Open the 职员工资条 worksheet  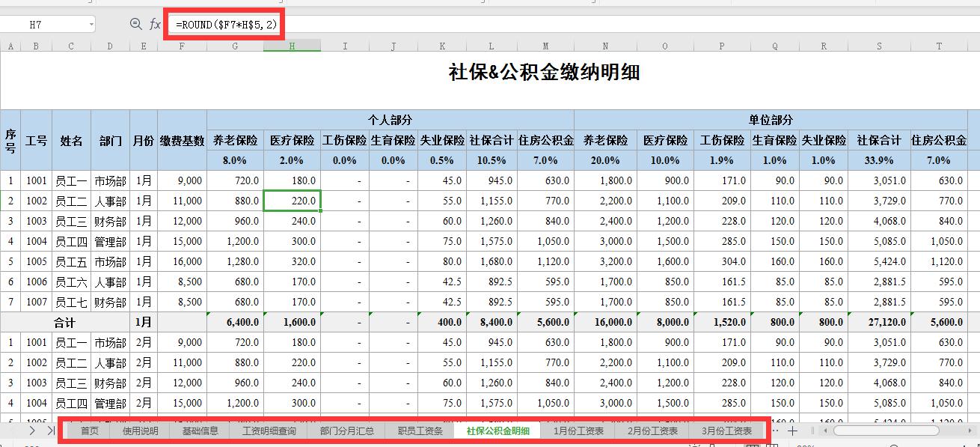click(420, 431)
